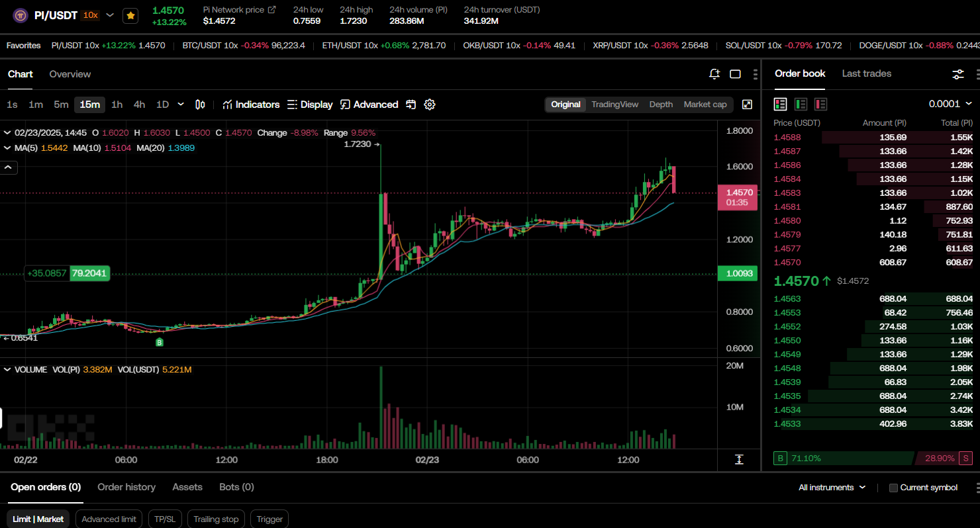Switch to the Order book tab
This screenshot has width=980, height=528.
800,73
